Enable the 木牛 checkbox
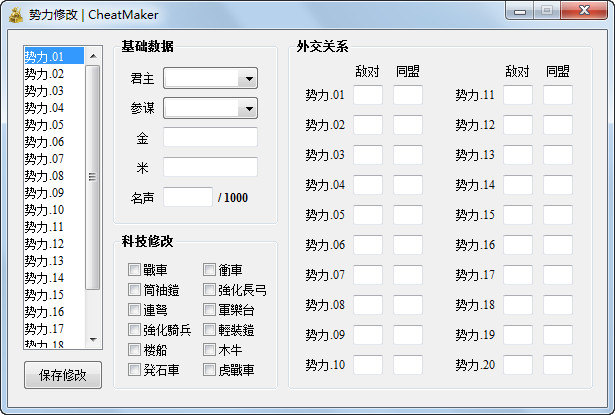The height and width of the screenshot is (415, 615). pos(210,350)
